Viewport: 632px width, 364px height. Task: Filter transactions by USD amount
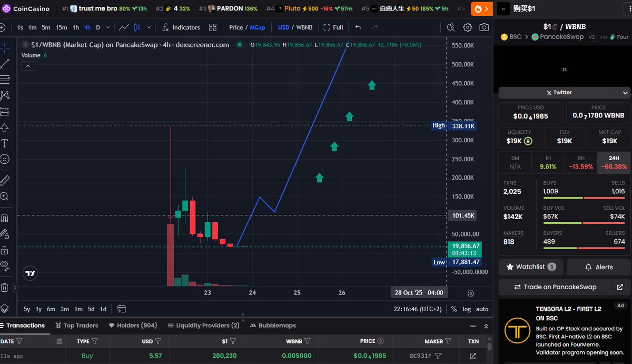tap(159, 341)
